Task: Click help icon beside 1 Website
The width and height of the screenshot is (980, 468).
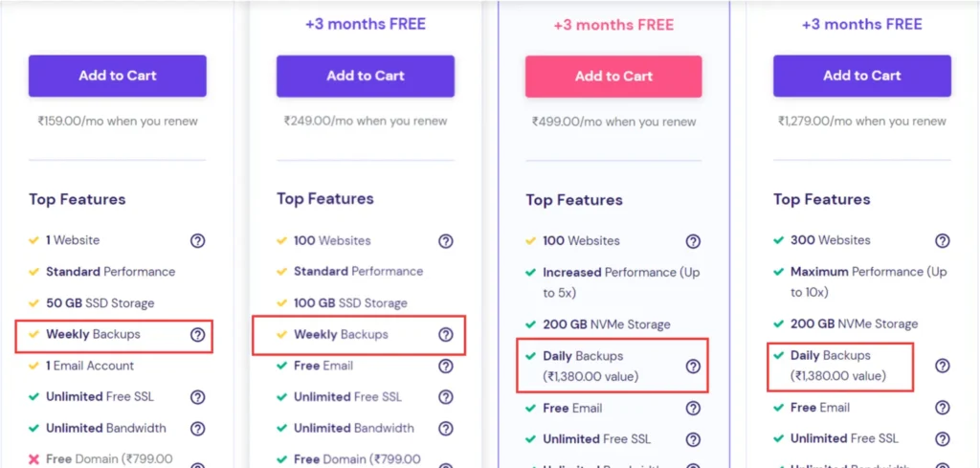Action: (x=197, y=240)
